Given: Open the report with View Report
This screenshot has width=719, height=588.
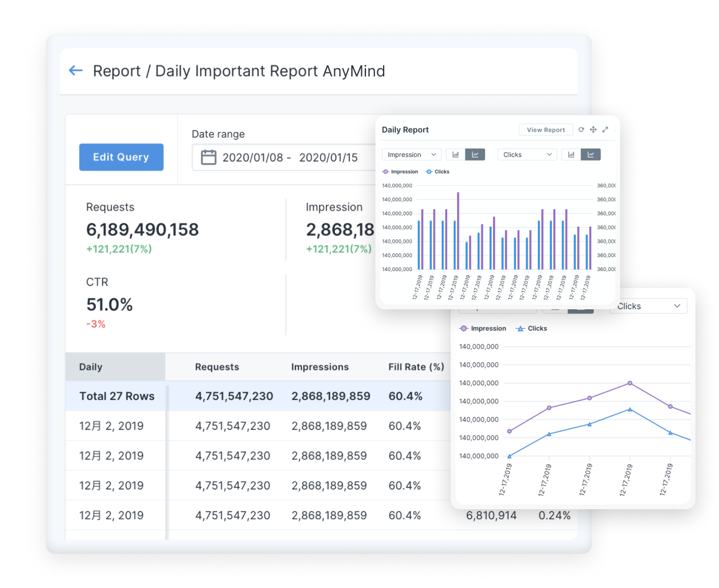Looking at the screenshot, I should point(545,129).
